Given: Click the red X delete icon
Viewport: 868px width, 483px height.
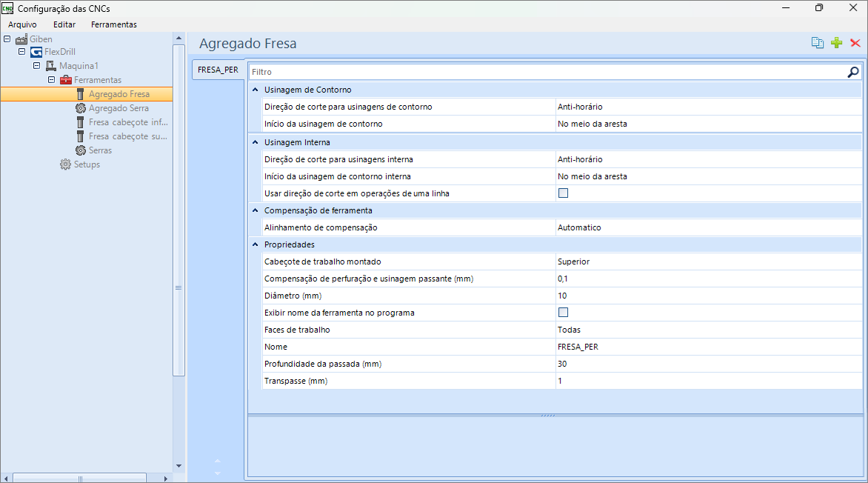Looking at the screenshot, I should [x=855, y=43].
